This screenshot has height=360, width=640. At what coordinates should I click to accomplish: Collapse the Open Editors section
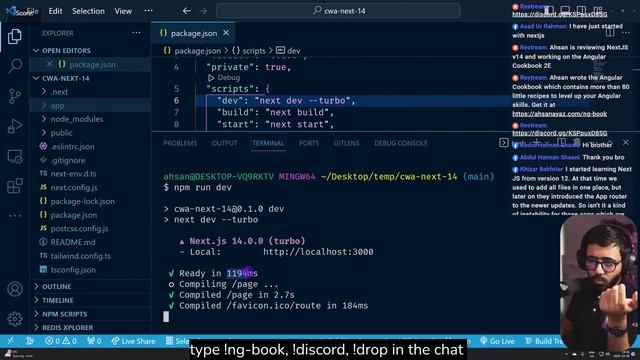point(91,51)
